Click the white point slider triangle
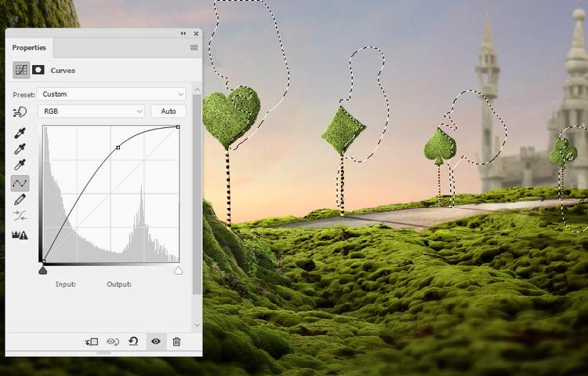The height and width of the screenshot is (376, 588). [178, 270]
